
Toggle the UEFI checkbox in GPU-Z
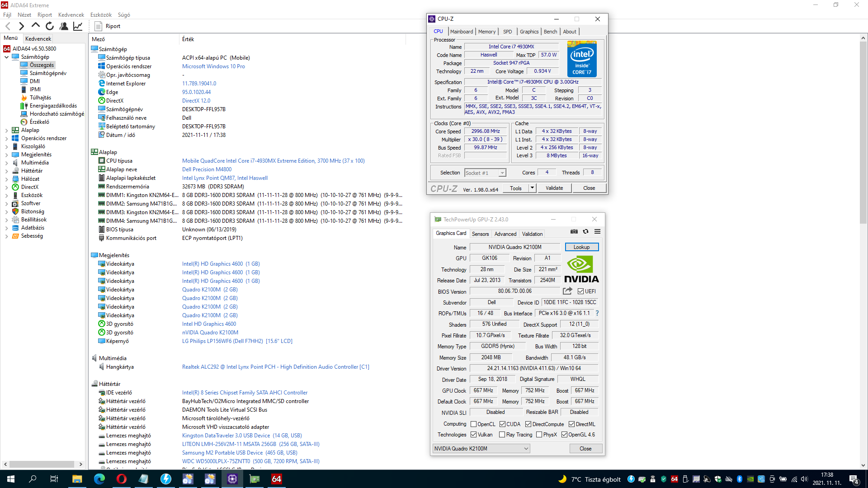click(x=580, y=291)
